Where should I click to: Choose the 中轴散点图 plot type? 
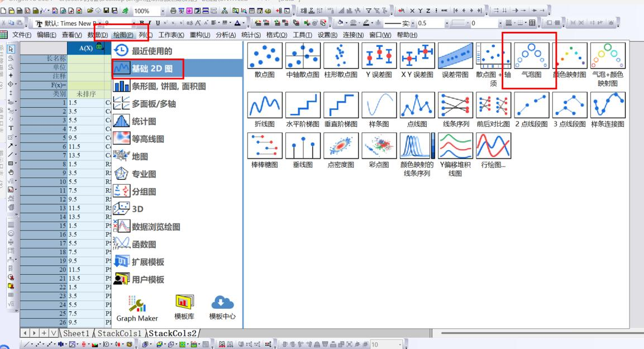click(303, 56)
